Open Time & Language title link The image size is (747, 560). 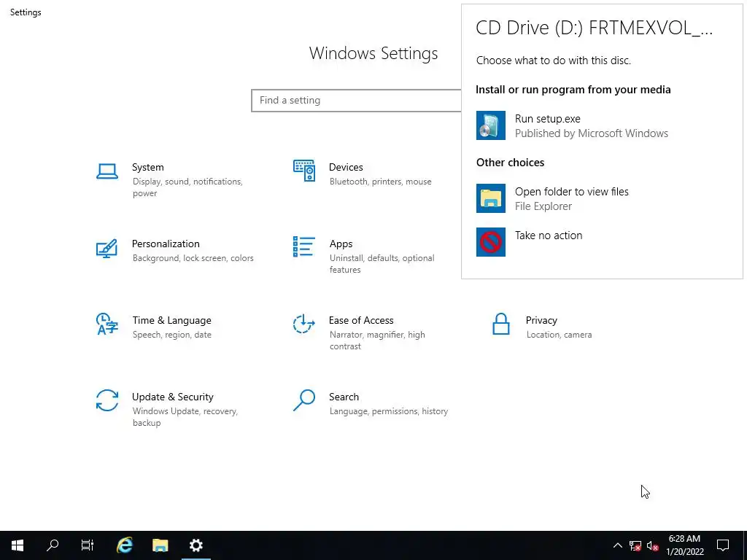pyautogui.click(x=172, y=321)
